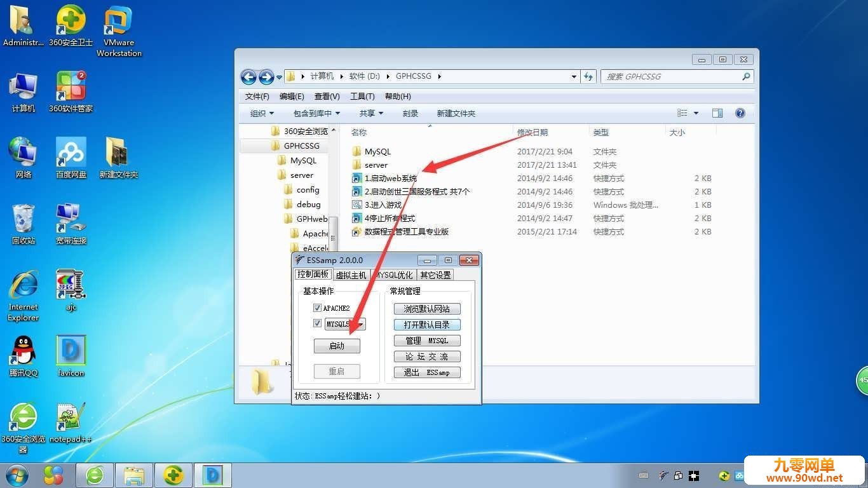Toggle the MYSQL service checkbox
868x488 pixels.
(317, 323)
